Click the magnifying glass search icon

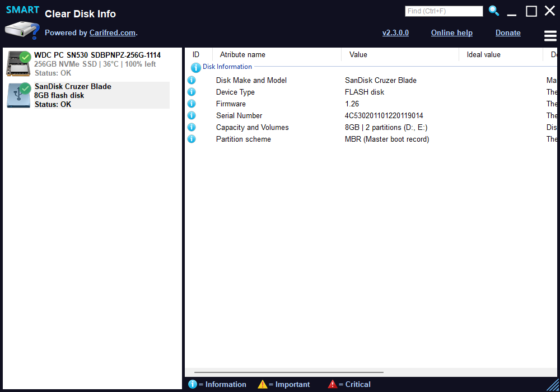pos(493,11)
